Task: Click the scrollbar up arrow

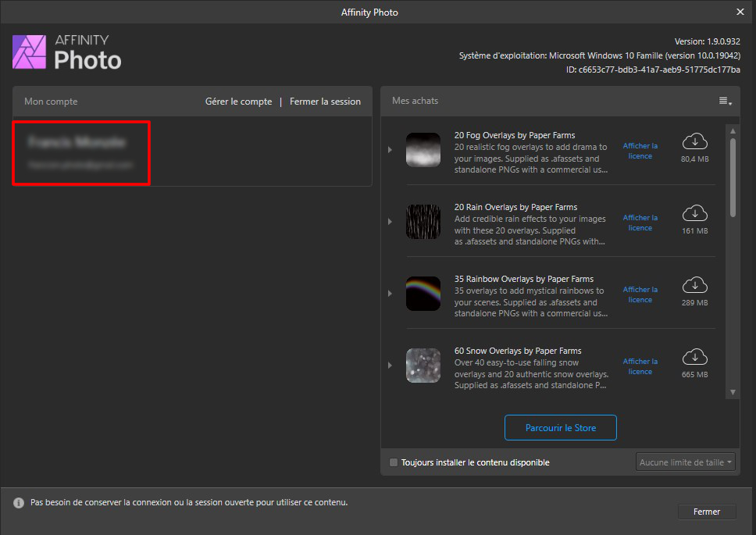Action: (733, 131)
